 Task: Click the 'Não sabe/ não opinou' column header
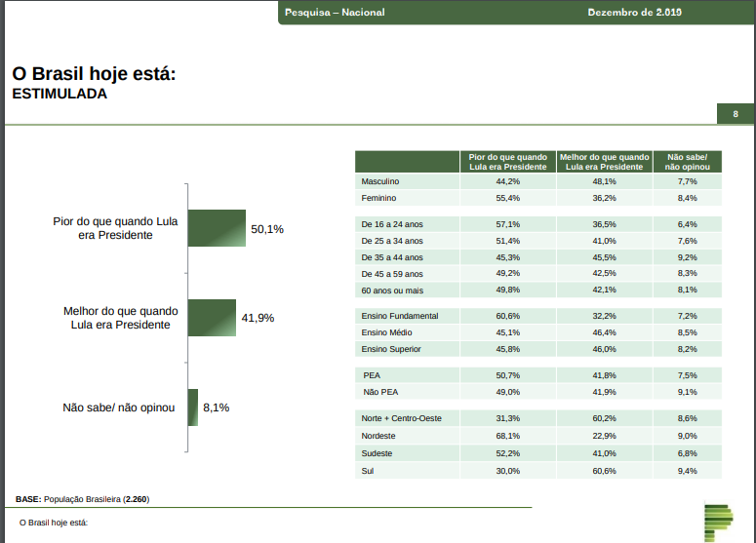[687, 162]
